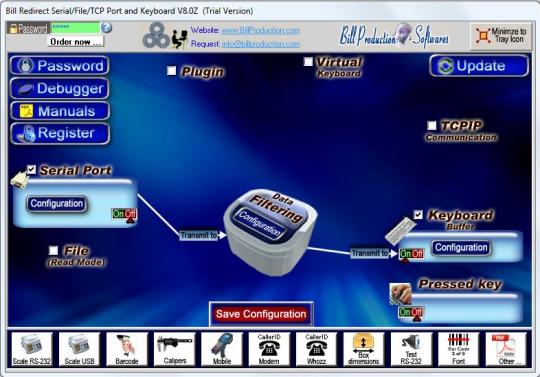The width and height of the screenshot is (540, 377).
Task: Open Serial Port Configuration
Action: click(x=57, y=204)
